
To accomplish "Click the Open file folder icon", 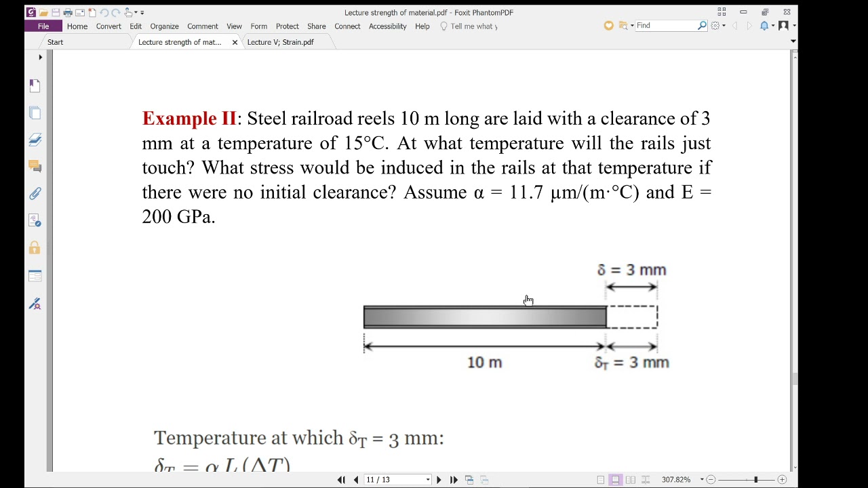I will pyautogui.click(x=43, y=12).
